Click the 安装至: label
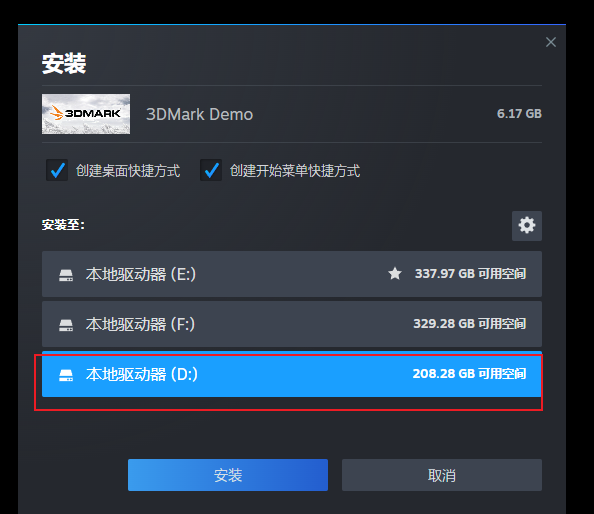Image resolution: width=594 pixels, height=514 pixels. pyautogui.click(x=63, y=225)
